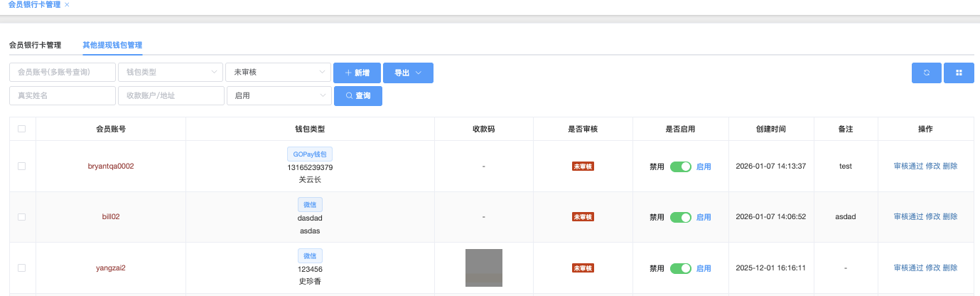Viewport: 980px width, 296px height.
Task: Click the 新增 add button
Action: pos(357,73)
